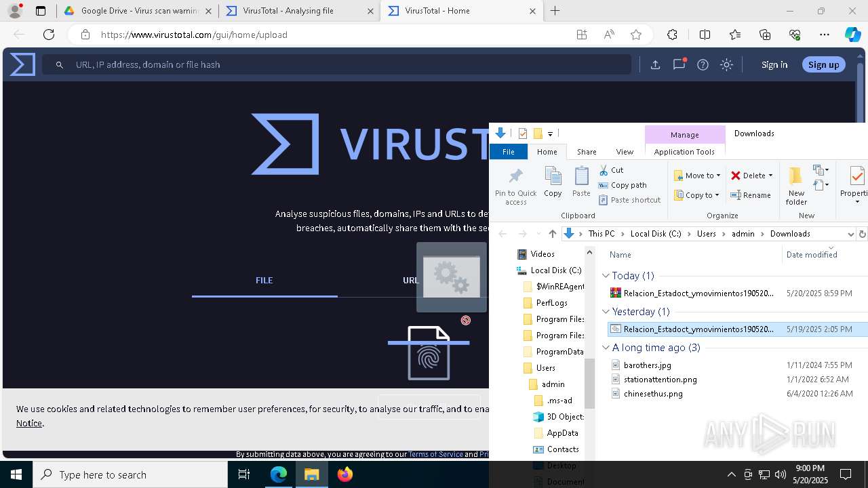
Task: Open Videos in Explorer navigation pane
Action: pyautogui.click(x=542, y=254)
